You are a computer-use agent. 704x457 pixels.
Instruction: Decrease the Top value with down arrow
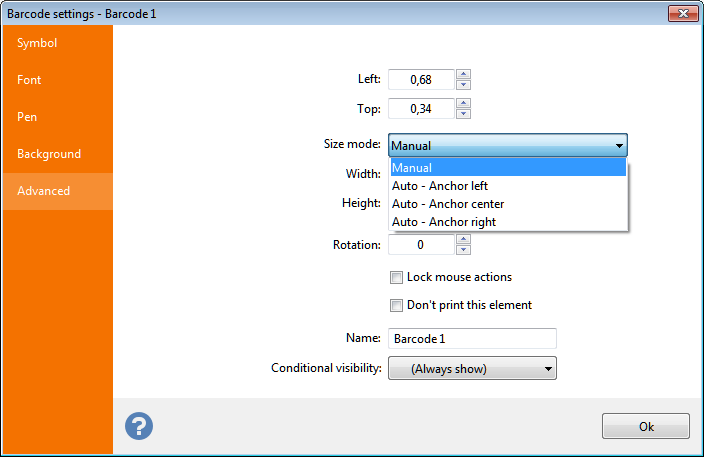tap(463, 113)
